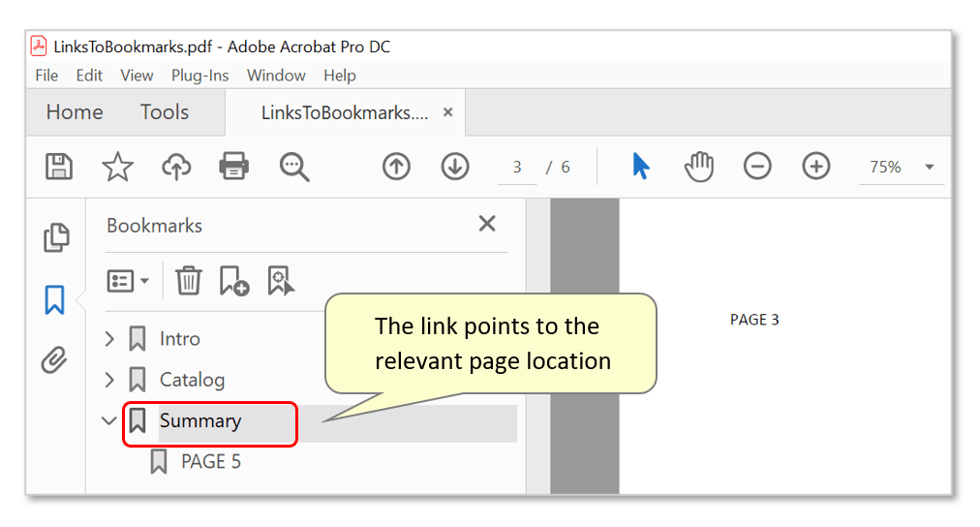Viewport: 980px width, 527px height.
Task: Click the Save file floppy icon
Action: 59,167
